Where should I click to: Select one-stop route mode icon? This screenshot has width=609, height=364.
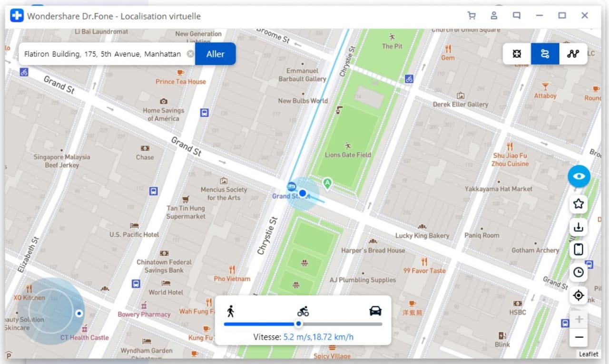pos(545,54)
